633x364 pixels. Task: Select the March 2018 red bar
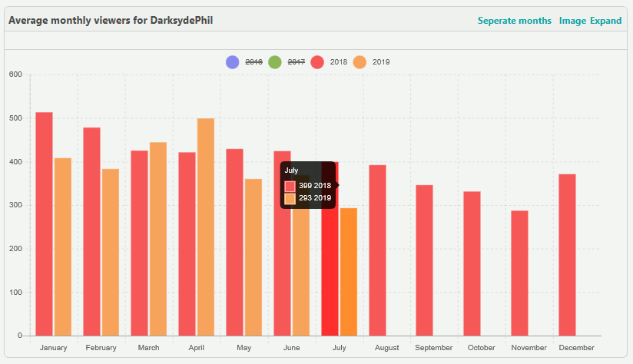[x=140, y=243]
